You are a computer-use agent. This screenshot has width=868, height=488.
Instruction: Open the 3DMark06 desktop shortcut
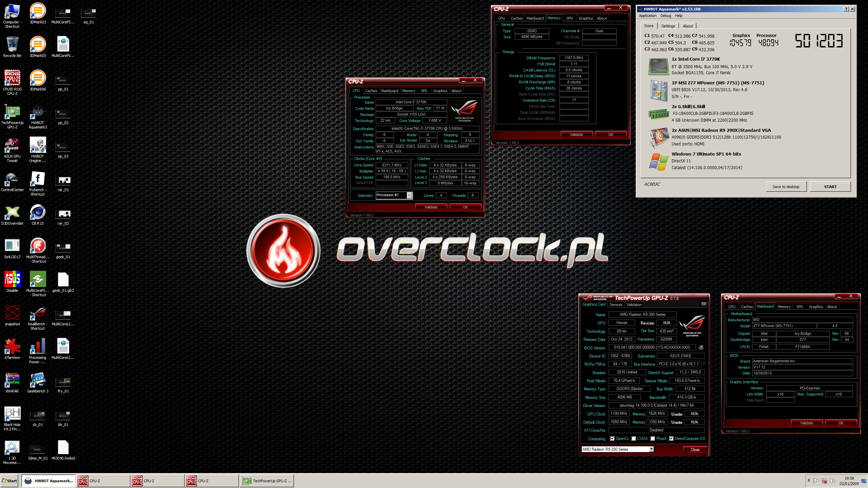coord(38,81)
